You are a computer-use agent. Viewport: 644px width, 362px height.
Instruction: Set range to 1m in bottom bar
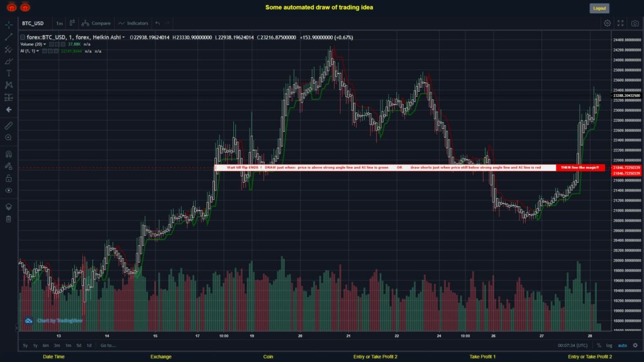tap(68, 346)
